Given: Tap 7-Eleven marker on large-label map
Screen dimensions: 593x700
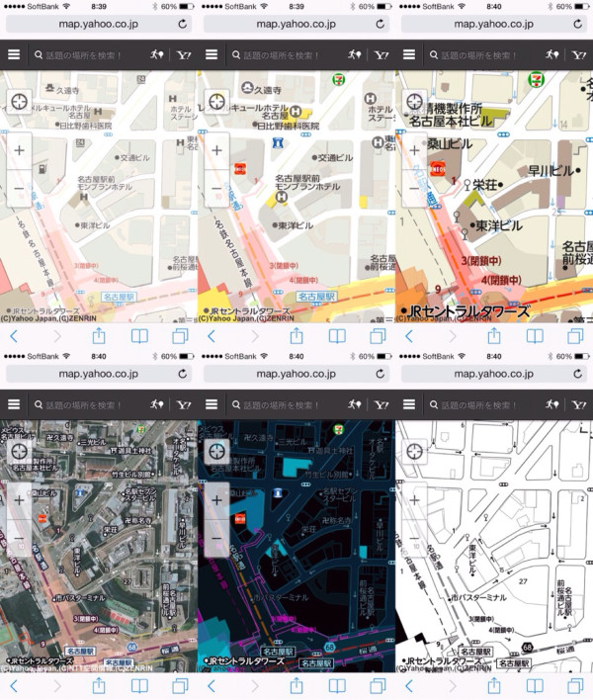Looking at the screenshot, I should pos(536,80).
